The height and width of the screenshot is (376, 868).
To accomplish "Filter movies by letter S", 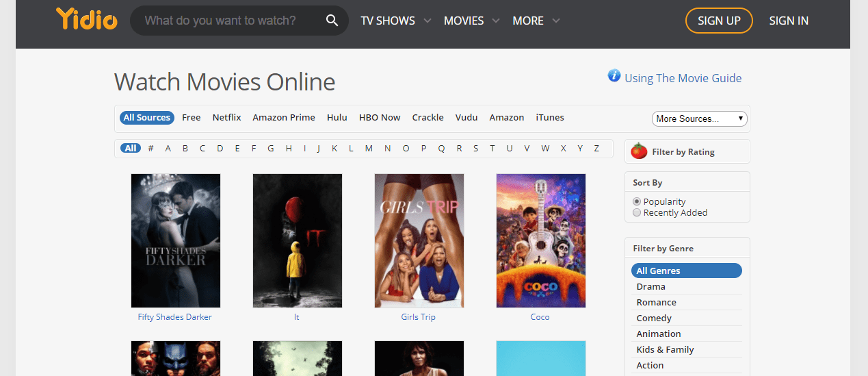I will click(475, 149).
